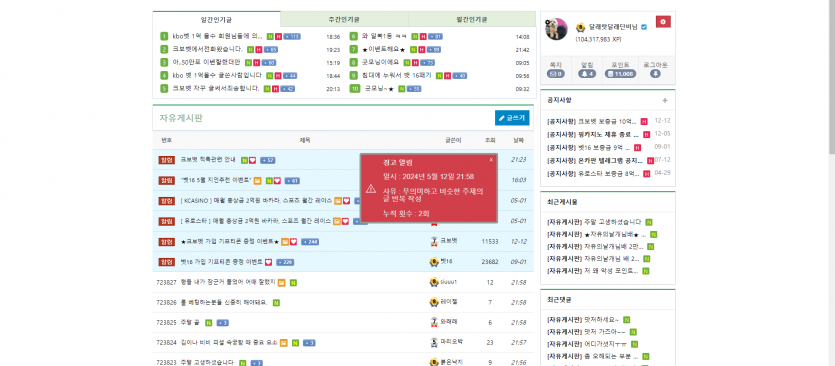The image size is (835, 366).
Task: Open popular post 침대에 누워서 벳 16패기
Action: 397,76
